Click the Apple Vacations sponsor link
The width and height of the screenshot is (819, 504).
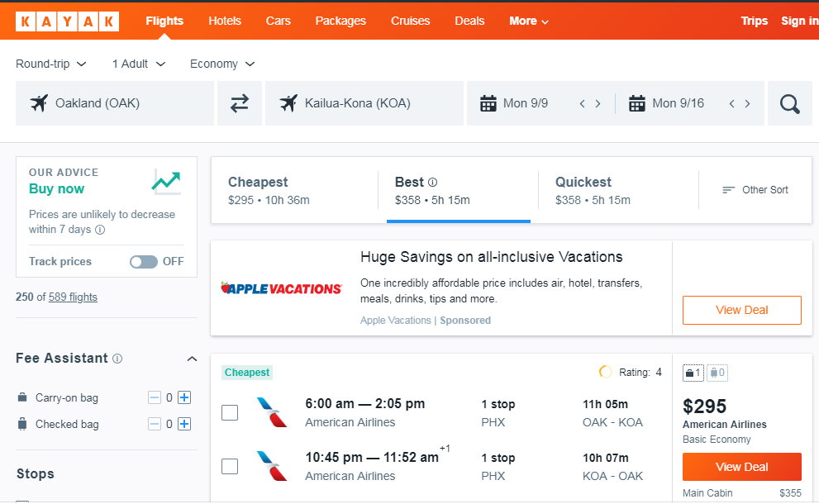(395, 321)
